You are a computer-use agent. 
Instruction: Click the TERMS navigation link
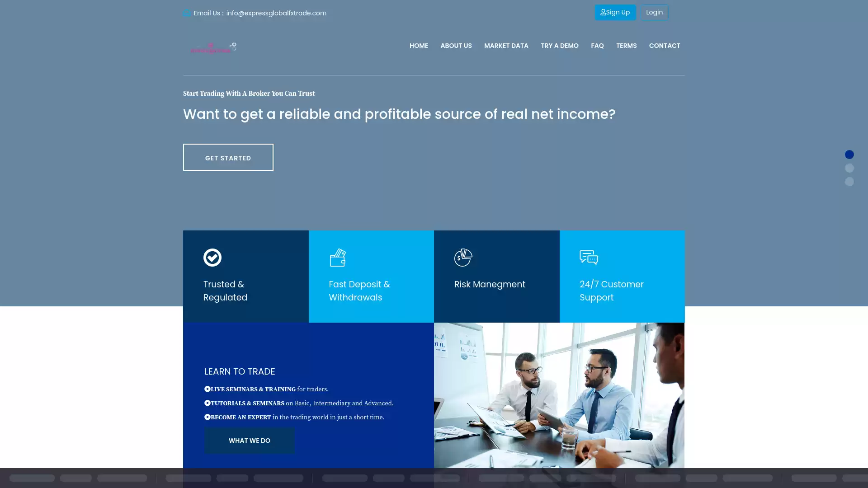(626, 46)
